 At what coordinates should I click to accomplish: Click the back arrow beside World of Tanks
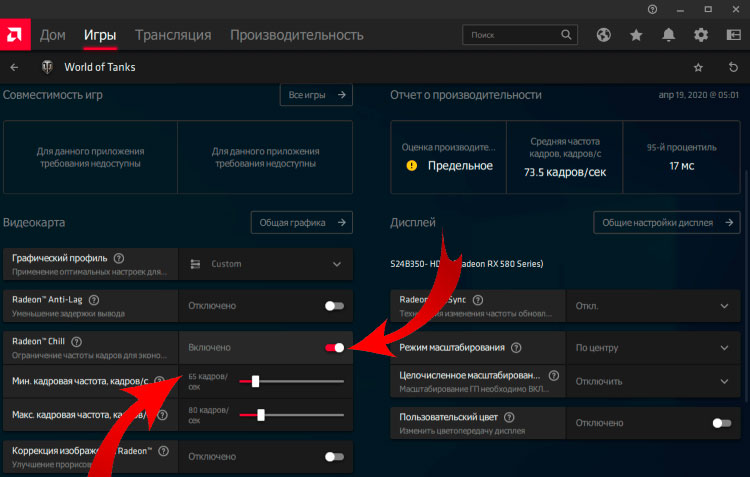14,67
